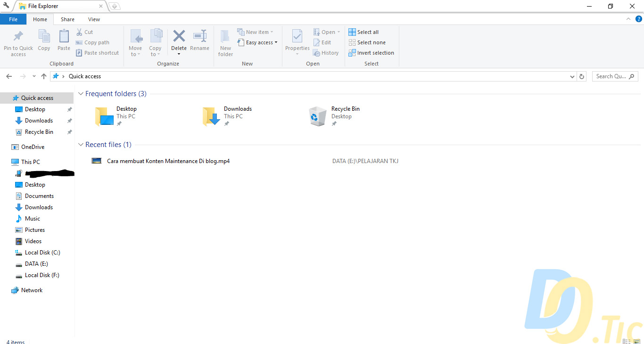Viewport: 644px width, 344px height.
Task: Select the Copy icon in the Clipboard group
Action: [44, 41]
